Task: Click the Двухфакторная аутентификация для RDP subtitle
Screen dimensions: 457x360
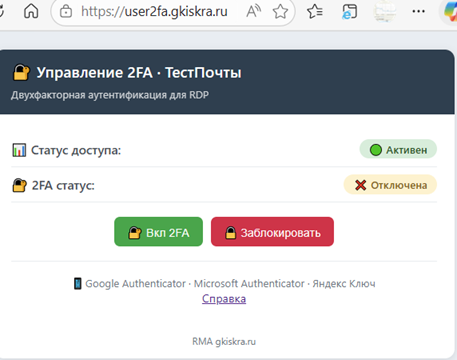Action: tap(110, 95)
